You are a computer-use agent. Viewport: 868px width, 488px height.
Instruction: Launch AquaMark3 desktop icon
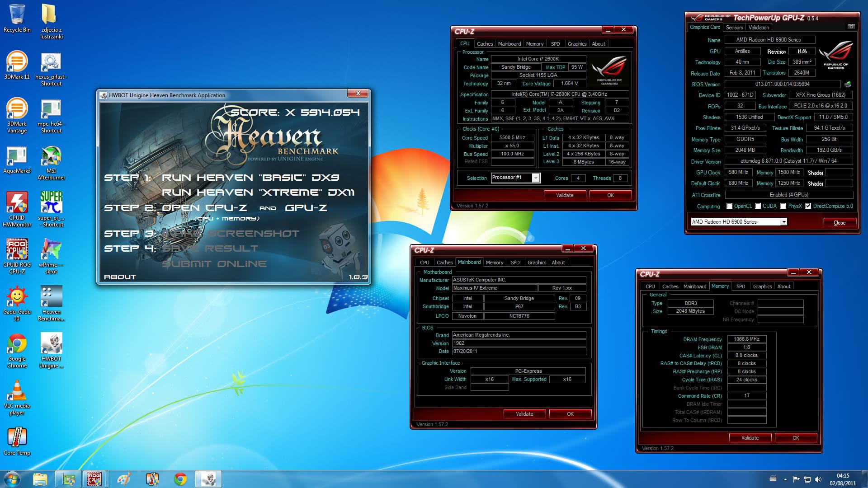coord(17,159)
